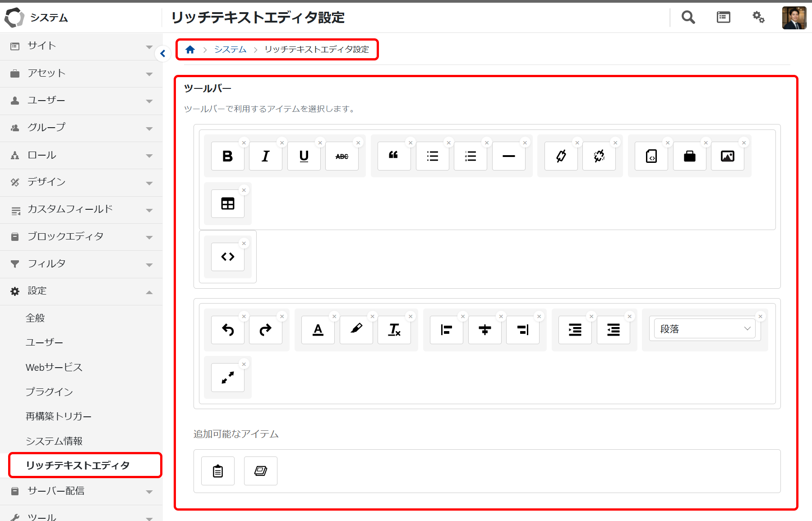Click the highlighter background color icon

[356, 330]
